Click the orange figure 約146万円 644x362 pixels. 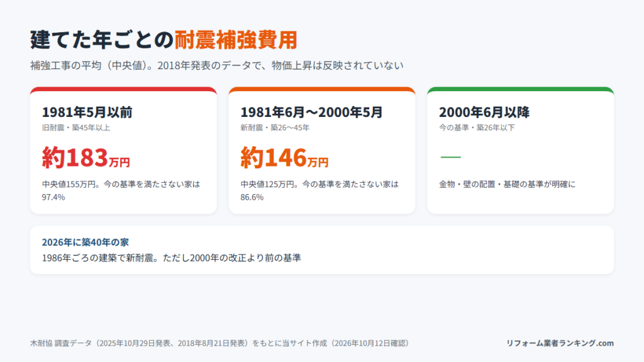(284, 158)
